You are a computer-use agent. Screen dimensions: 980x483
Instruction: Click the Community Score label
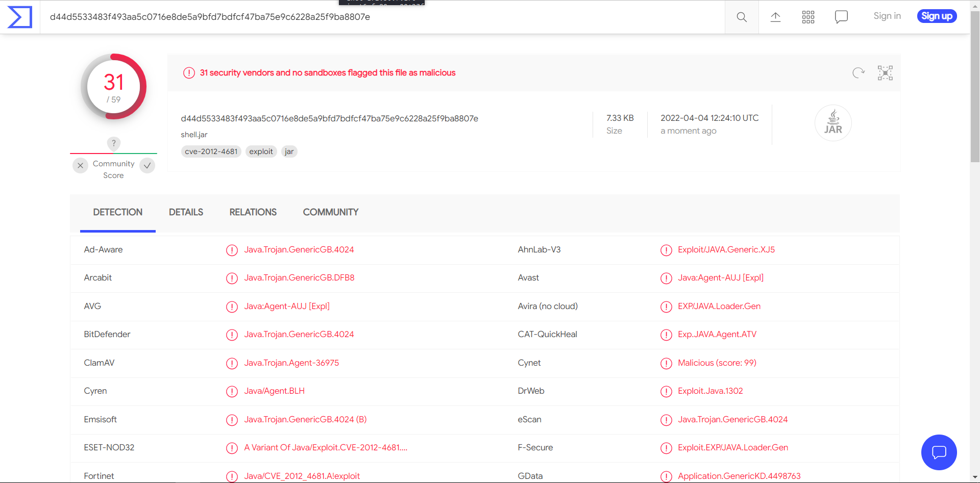tap(114, 169)
